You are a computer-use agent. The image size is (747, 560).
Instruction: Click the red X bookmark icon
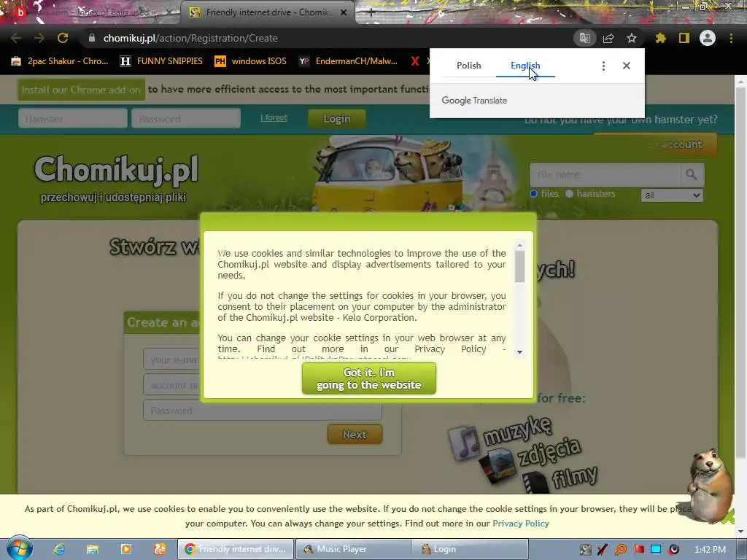coord(415,61)
